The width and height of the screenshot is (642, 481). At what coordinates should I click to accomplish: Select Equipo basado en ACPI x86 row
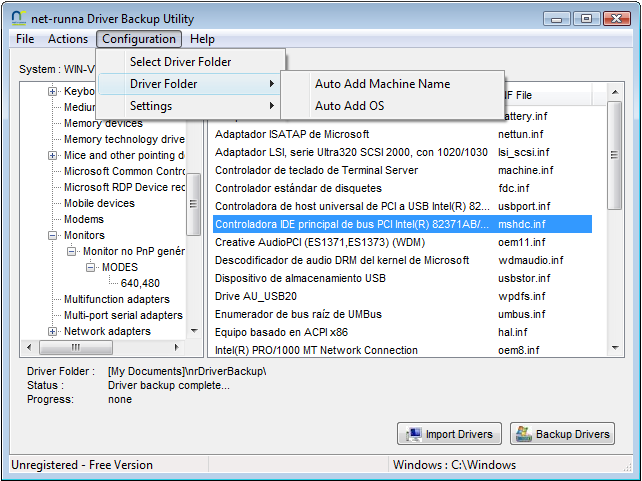(402, 332)
